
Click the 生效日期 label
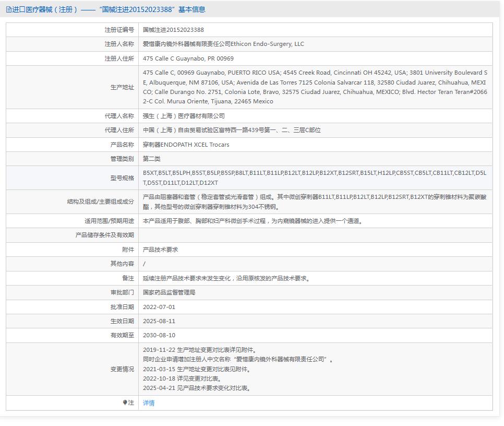(x=122, y=321)
